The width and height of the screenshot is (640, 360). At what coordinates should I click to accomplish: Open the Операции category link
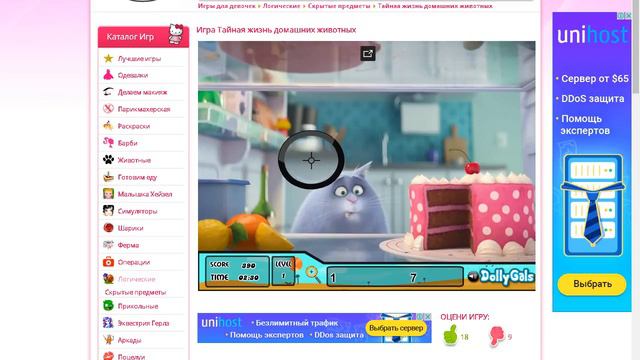point(133,262)
